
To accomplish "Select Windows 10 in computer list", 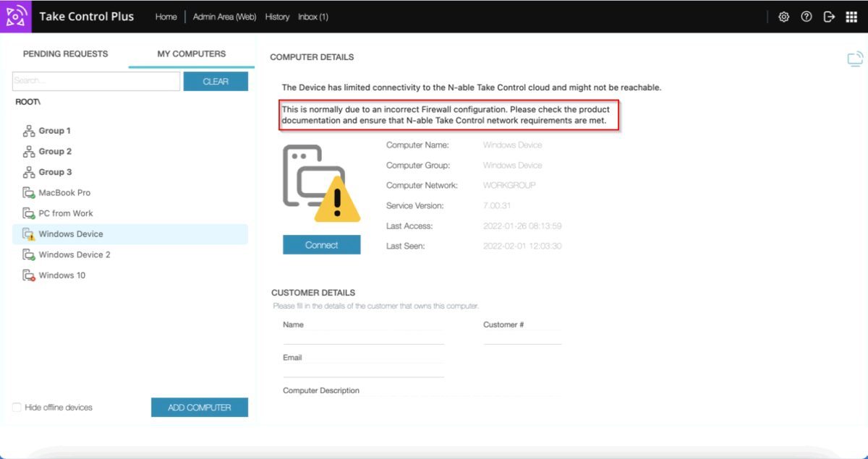I will click(61, 275).
